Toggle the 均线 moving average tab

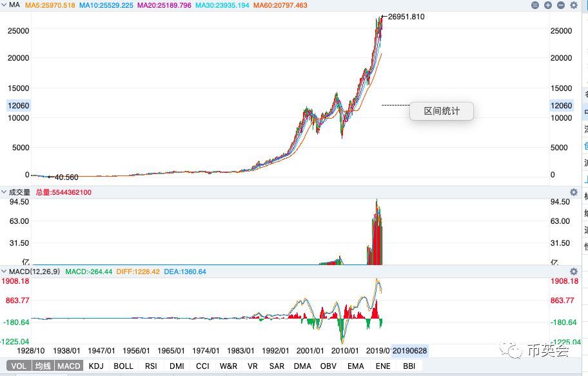pyautogui.click(x=43, y=366)
